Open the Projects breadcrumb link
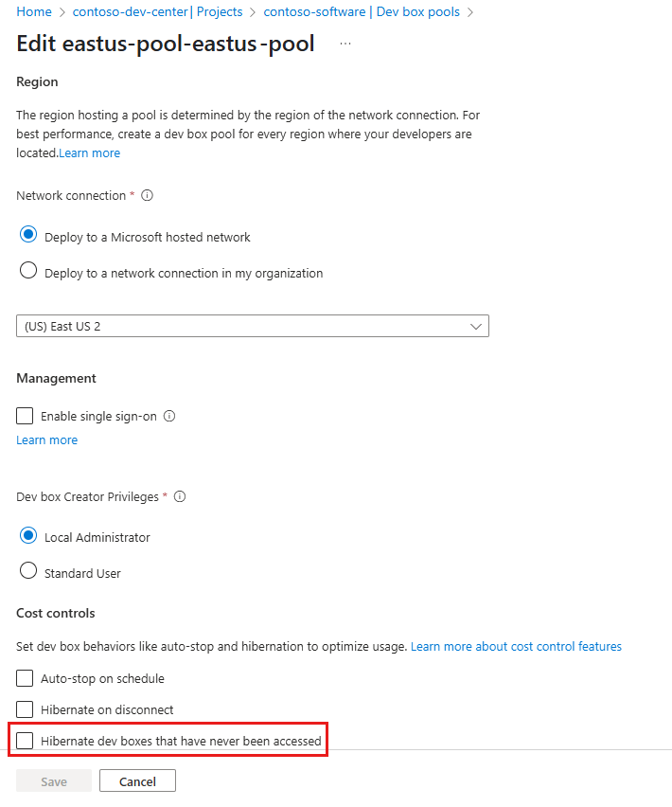 pyautogui.click(x=219, y=11)
